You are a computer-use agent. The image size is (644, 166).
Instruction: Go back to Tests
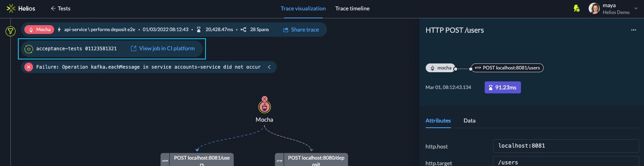61,8
